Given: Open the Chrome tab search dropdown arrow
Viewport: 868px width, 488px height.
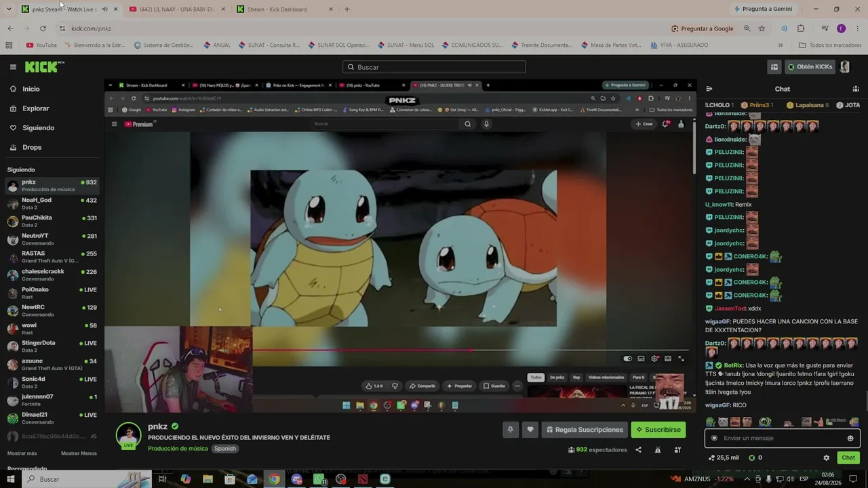Looking at the screenshot, I should (x=9, y=9).
